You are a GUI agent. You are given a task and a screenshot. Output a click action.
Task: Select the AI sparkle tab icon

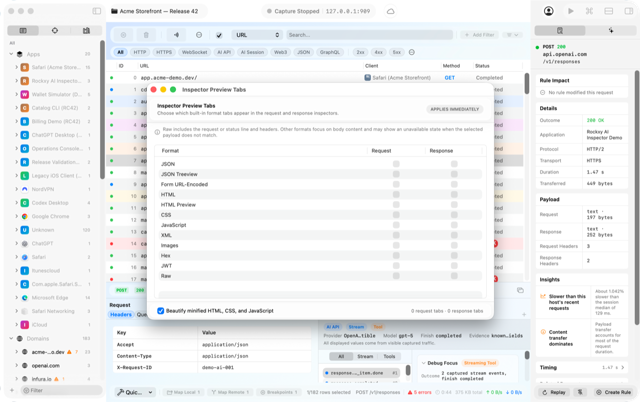pyautogui.click(x=611, y=31)
